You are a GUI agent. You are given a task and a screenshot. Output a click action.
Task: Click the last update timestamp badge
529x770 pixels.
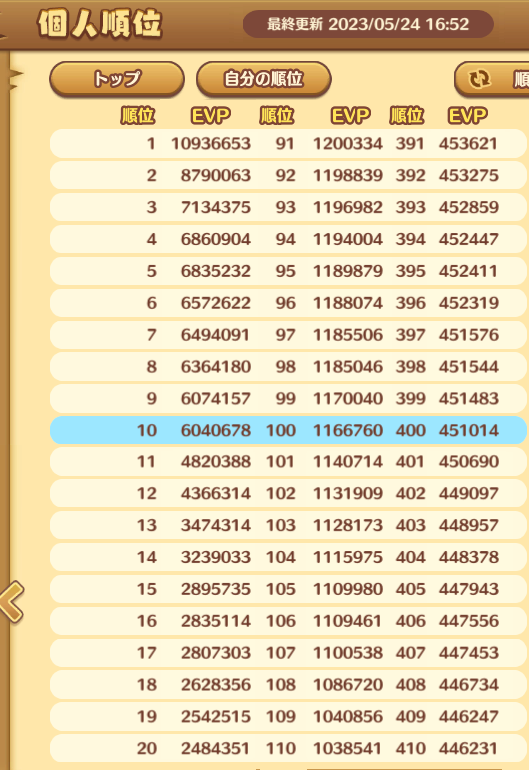[368, 24]
